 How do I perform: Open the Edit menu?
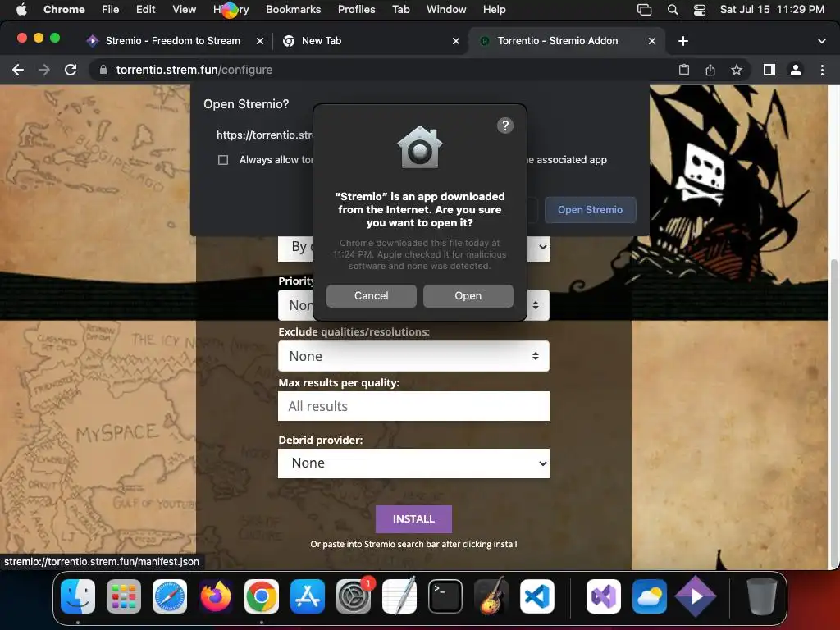[x=146, y=10]
